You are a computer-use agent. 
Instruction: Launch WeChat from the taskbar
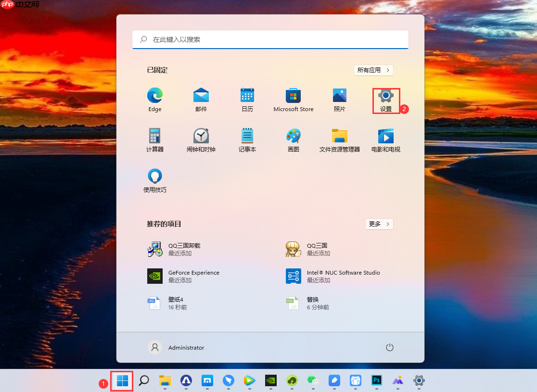click(313, 381)
